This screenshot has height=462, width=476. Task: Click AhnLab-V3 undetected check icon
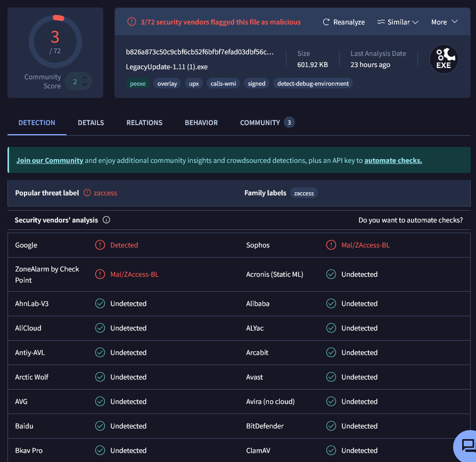click(100, 303)
